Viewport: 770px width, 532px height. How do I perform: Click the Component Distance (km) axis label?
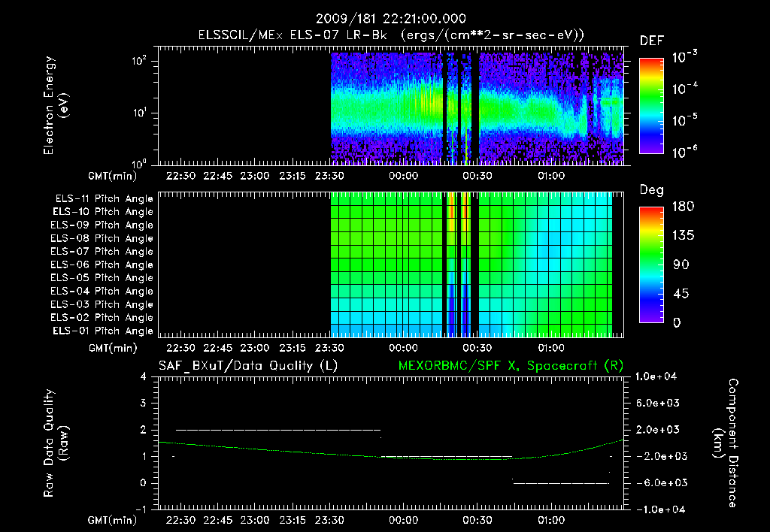(726, 443)
